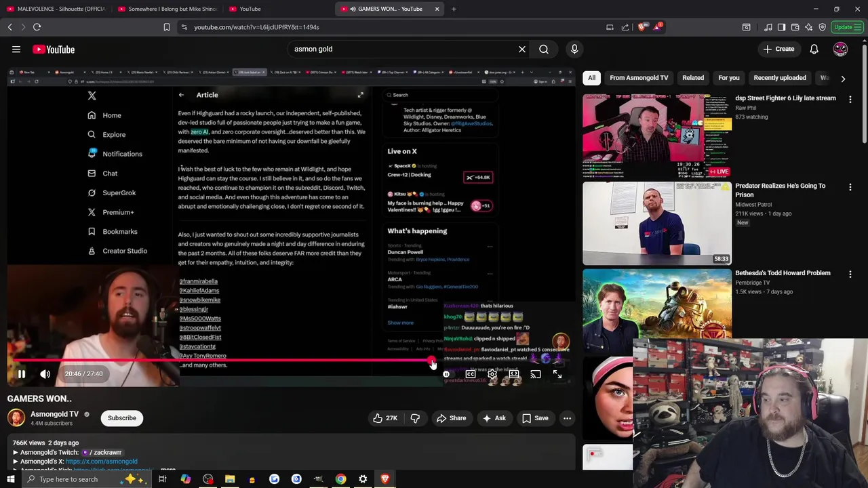This screenshot has height=488, width=868.
Task: Reload the page in browser
Action: [x=37, y=27]
